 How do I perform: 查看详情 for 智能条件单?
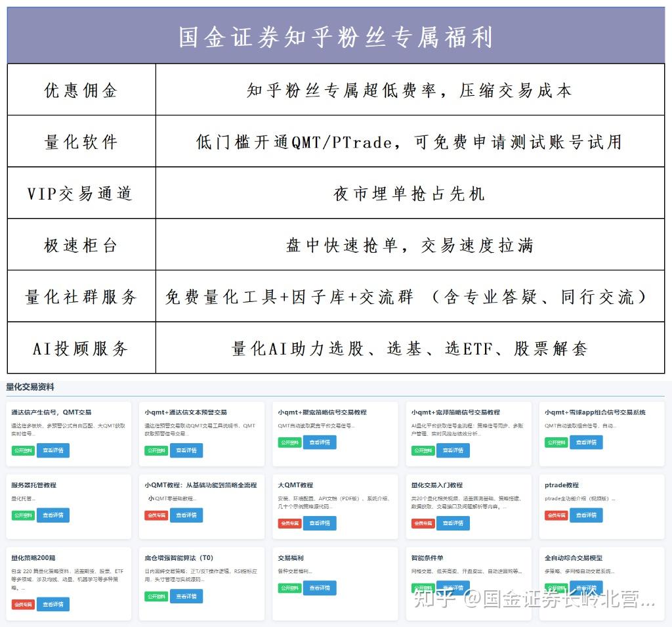click(x=453, y=588)
